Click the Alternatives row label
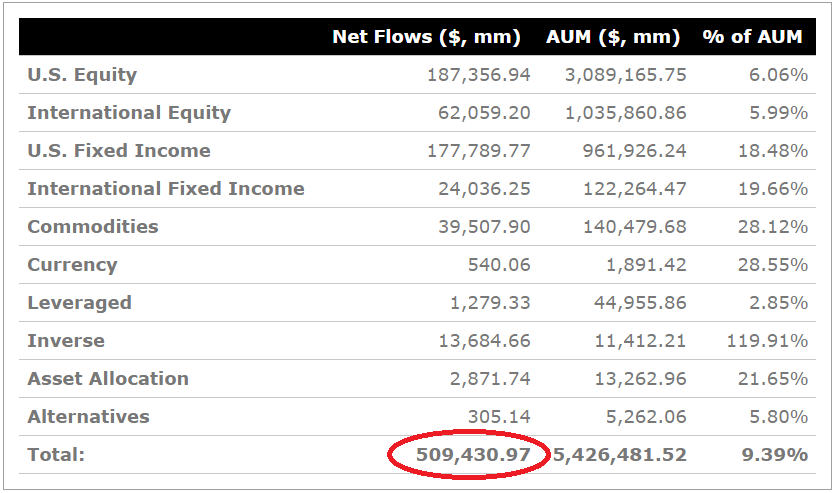The image size is (833, 493). [x=88, y=417]
